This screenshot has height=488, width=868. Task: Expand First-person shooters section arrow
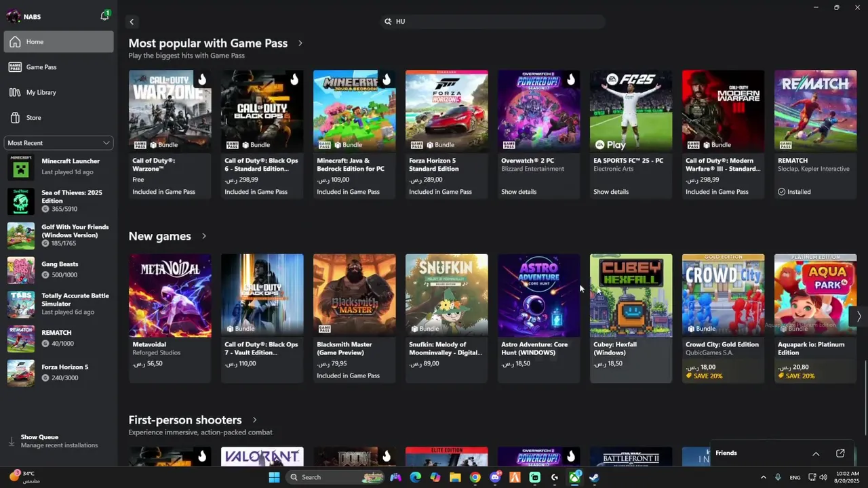pyautogui.click(x=254, y=420)
